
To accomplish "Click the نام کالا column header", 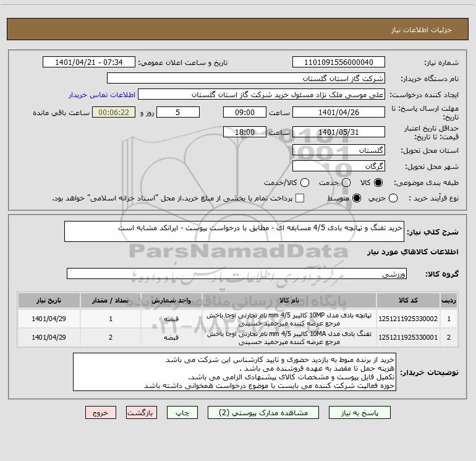I will (x=289, y=300).
